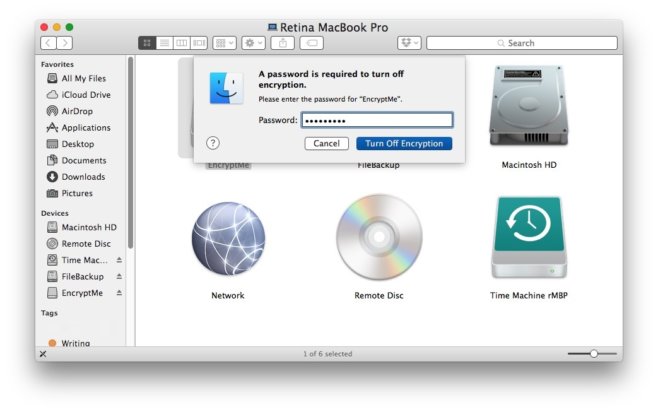Open the Action gear menu
658x412 pixels.
point(253,43)
